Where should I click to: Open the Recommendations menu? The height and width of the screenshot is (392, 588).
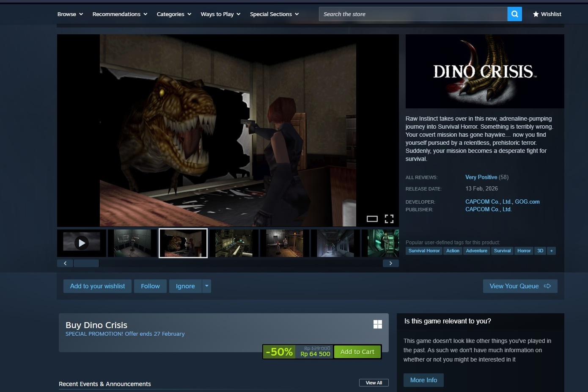point(120,14)
